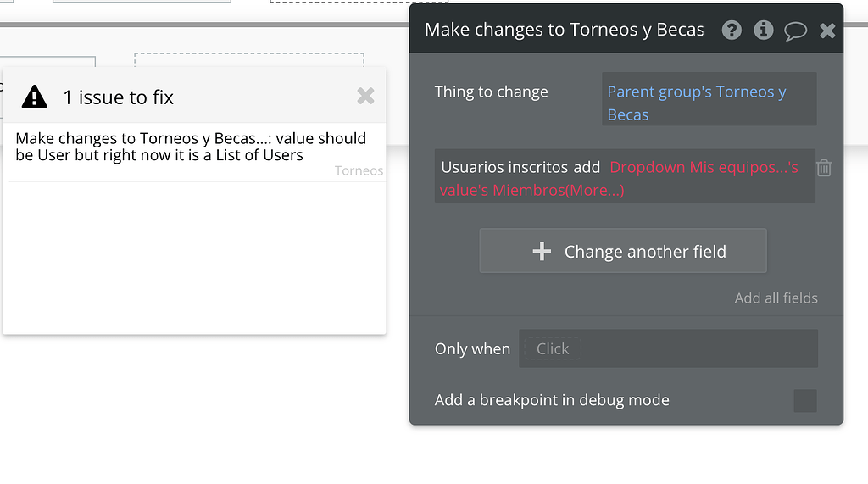The image size is (868, 484).
Task: Click the Only when condition field
Action: coord(668,348)
